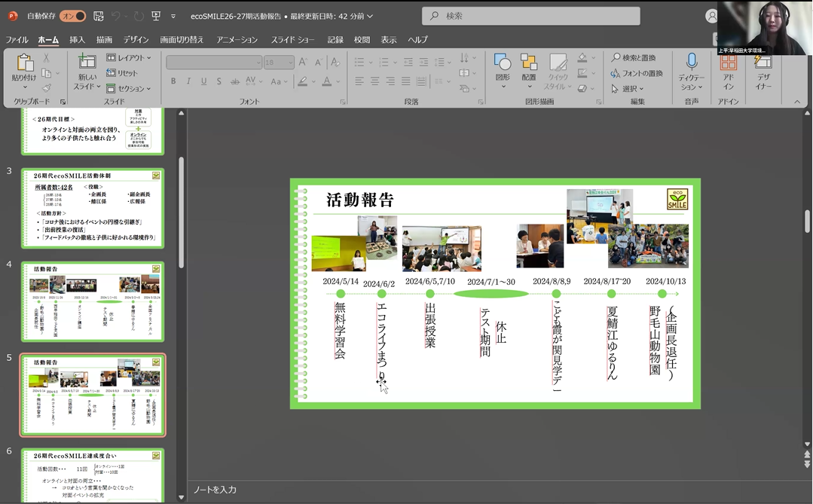Click the search (検索) box
Viewport: 813px width, 504px height.
pos(531,16)
